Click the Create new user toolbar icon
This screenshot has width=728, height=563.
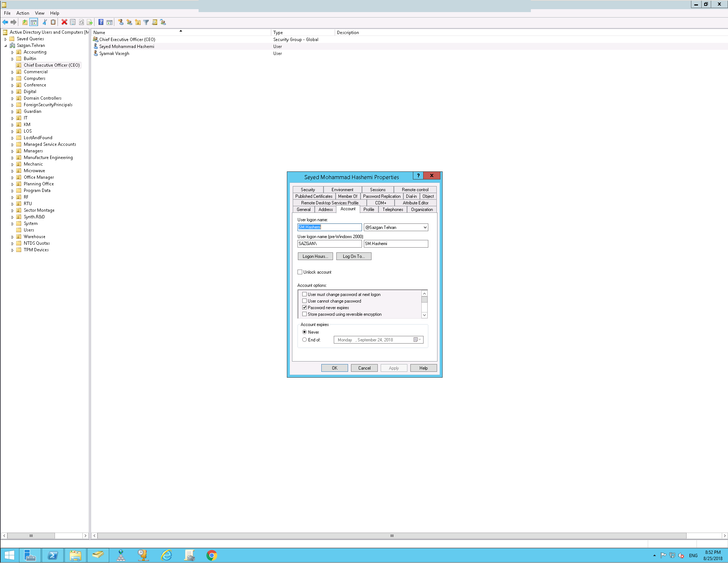pyautogui.click(x=121, y=22)
